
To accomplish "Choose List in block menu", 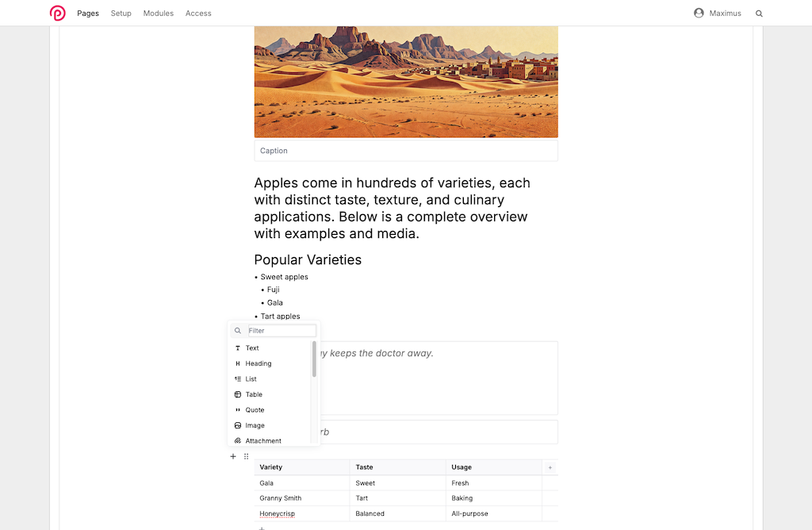I will pyautogui.click(x=270, y=379).
